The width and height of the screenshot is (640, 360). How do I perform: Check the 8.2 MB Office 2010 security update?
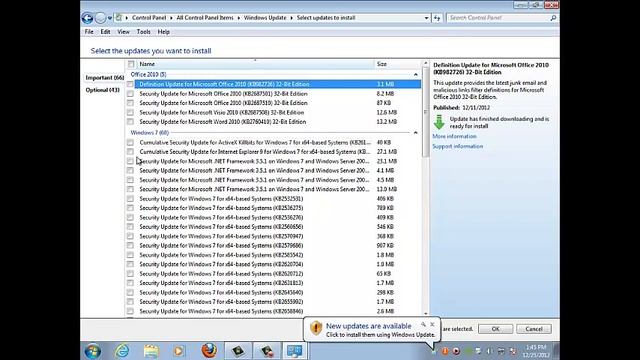[130, 93]
